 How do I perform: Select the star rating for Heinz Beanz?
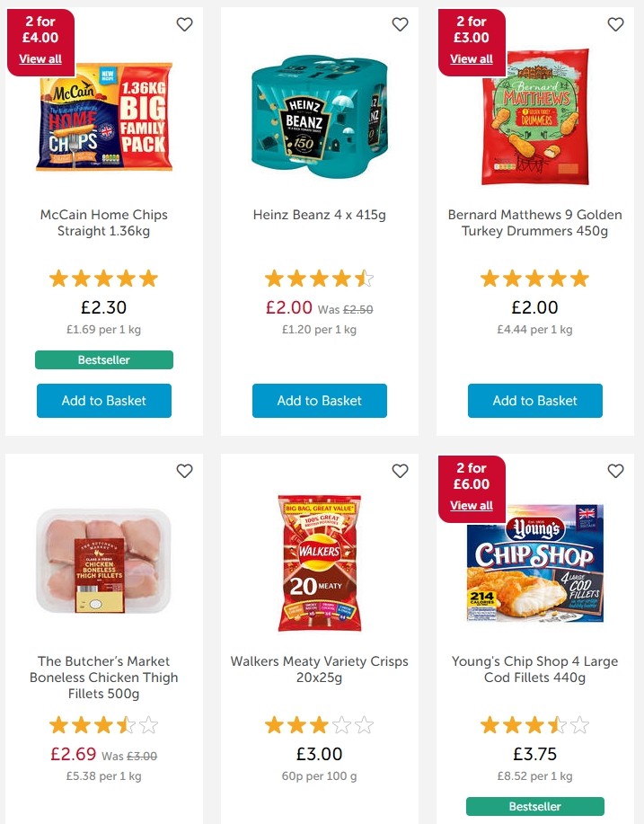click(x=319, y=279)
